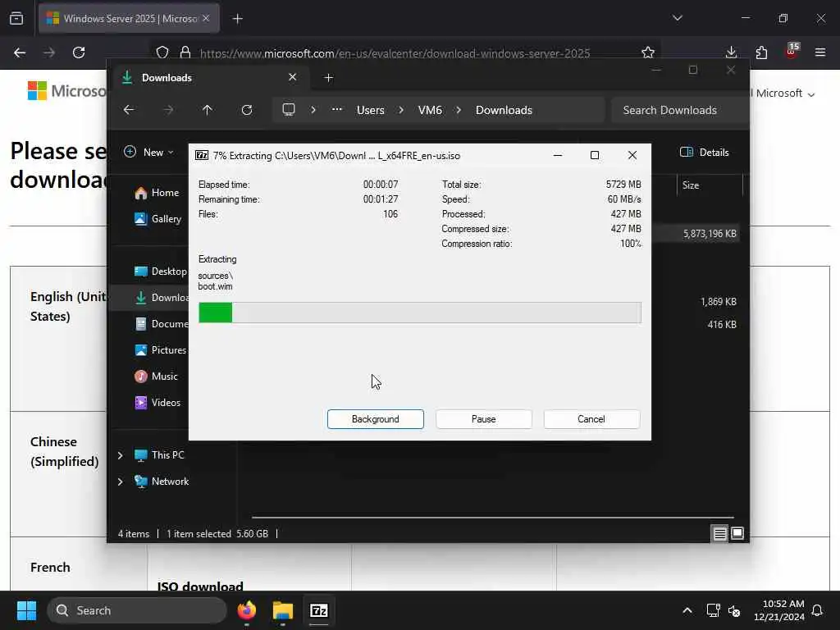
Task: Open a new Firefox tab
Action: 237,19
